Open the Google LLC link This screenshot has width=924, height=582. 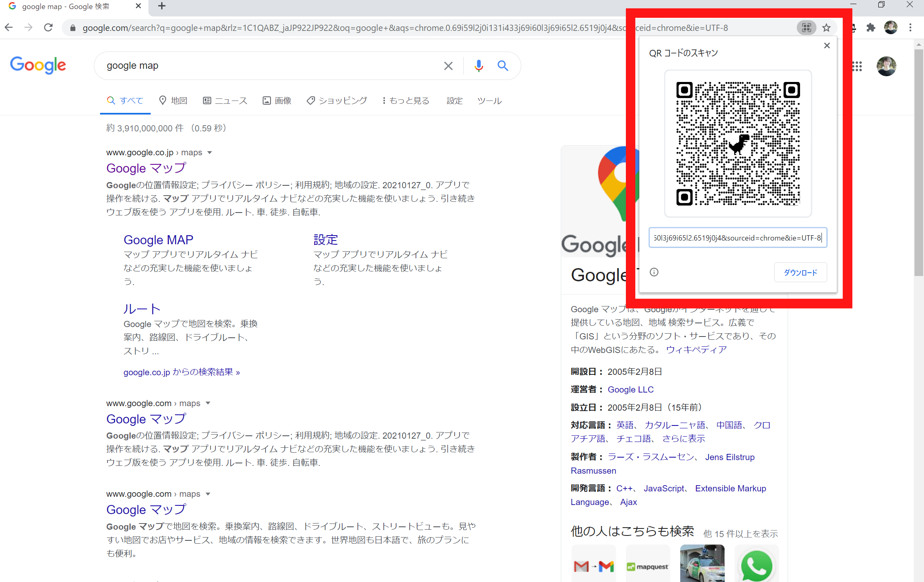tap(630, 389)
